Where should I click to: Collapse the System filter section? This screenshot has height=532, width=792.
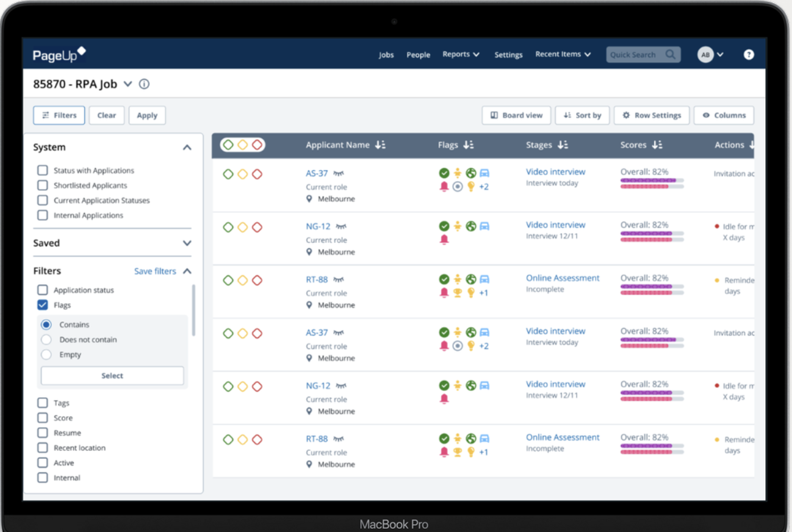[x=187, y=147]
